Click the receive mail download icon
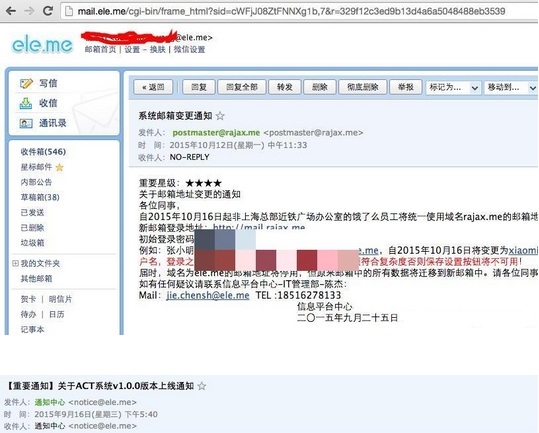 [26, 103]
